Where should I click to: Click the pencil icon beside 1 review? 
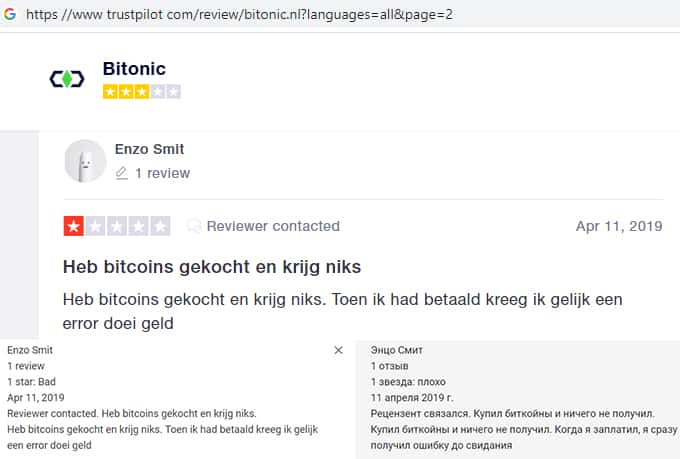122,173
